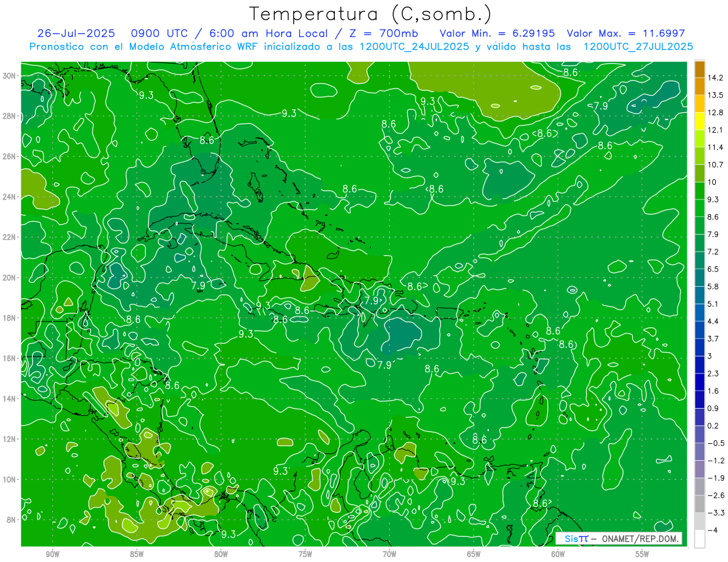
Task: Click the colorbar label "5.1"
Action: [x=713, y=304]
